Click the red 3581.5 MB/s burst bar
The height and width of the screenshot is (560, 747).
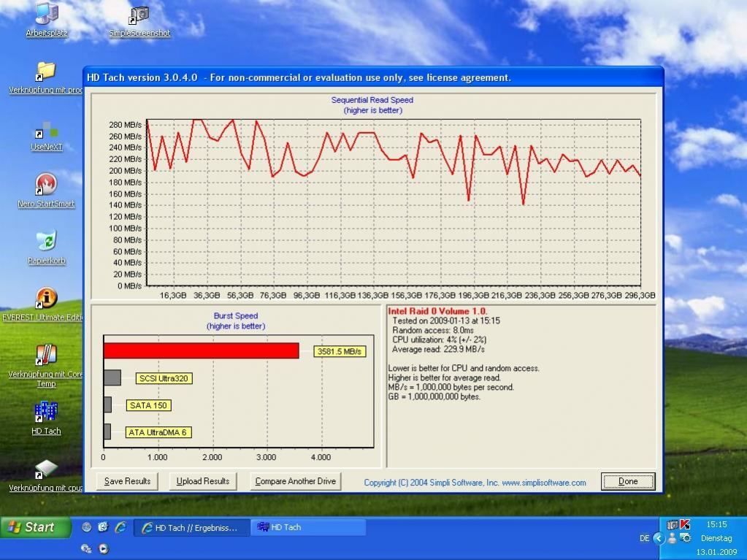201,351
